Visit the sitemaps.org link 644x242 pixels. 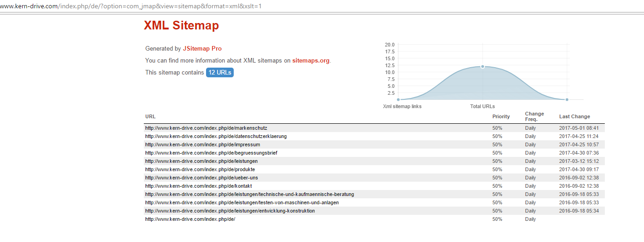(311, 60)
